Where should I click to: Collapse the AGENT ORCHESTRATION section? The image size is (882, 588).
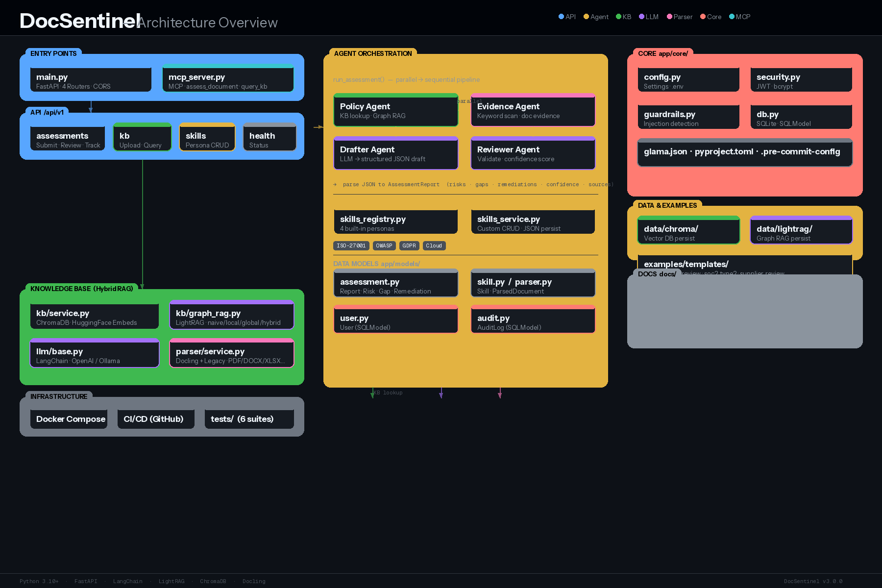coord(373,53)
